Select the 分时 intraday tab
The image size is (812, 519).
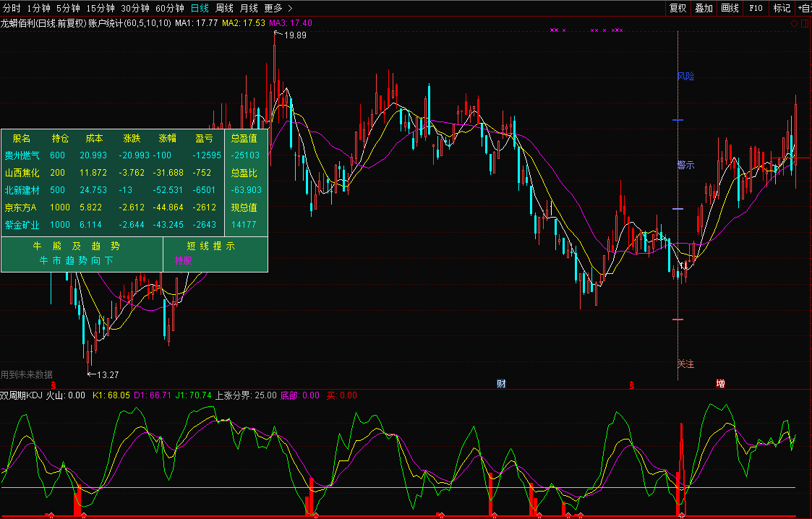click(x=12, y=8)
